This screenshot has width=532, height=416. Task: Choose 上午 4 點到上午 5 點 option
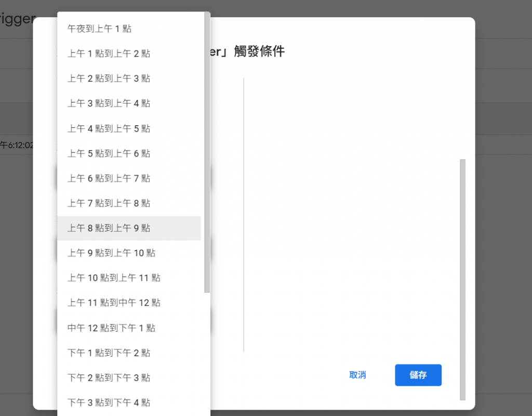[x=129, y=128]
